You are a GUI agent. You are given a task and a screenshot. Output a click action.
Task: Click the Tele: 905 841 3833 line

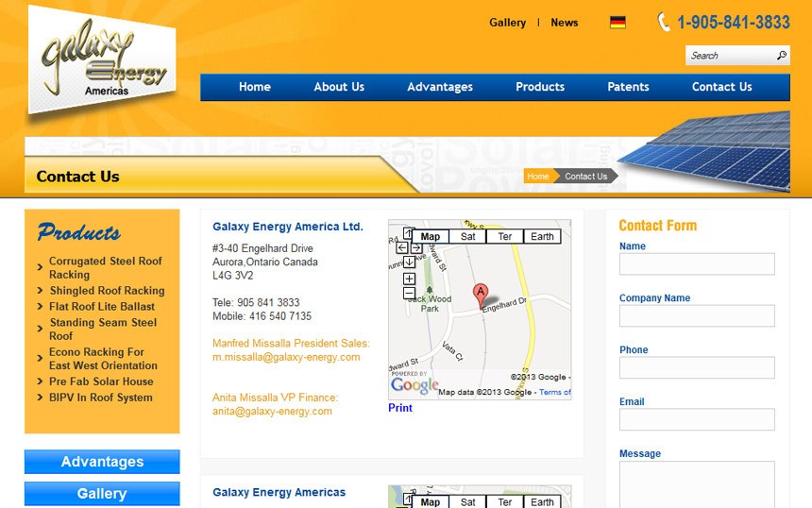(256, 302)
